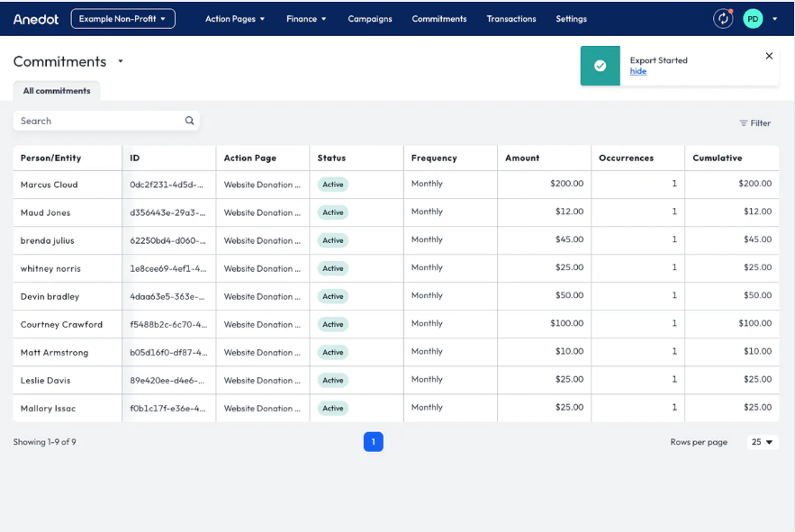Open Marcus Cloud commitment row
Image resolution: width=795 pixels, height=532 pixels.
396,185
